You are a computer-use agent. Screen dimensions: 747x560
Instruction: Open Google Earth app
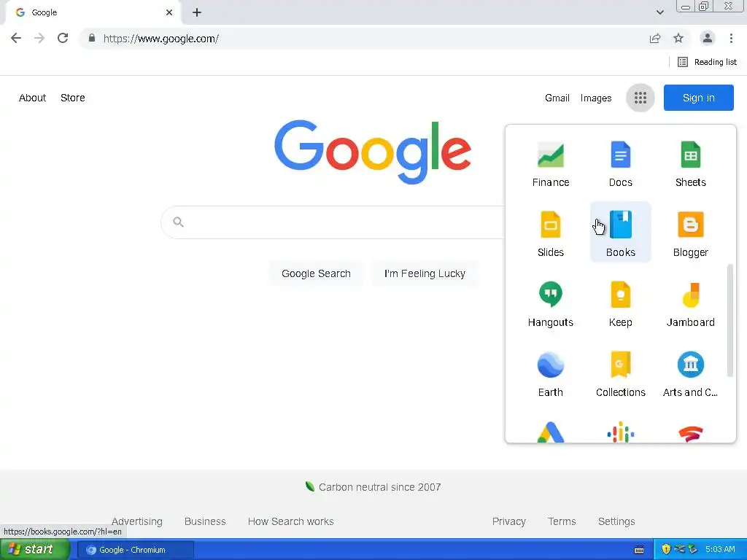point(550,373)
